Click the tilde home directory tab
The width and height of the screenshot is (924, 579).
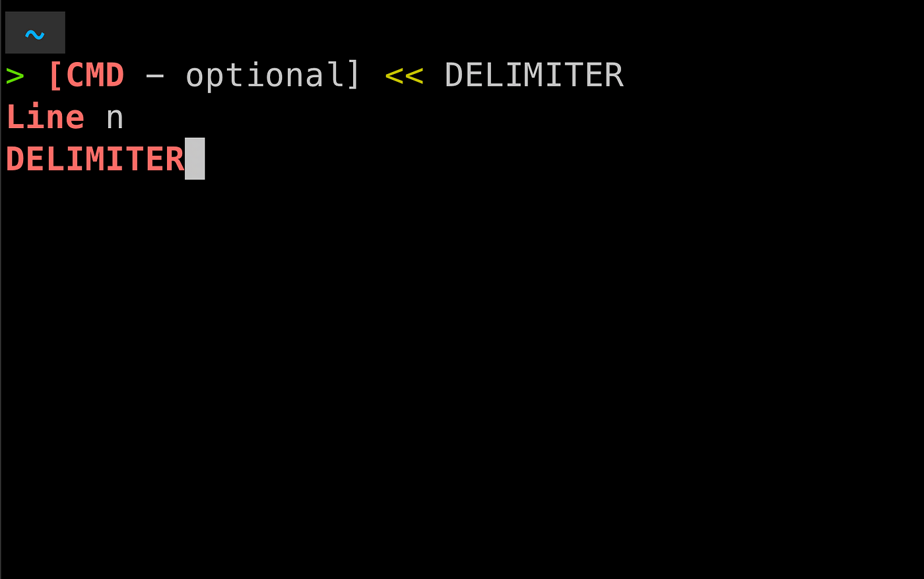(35, 32)
